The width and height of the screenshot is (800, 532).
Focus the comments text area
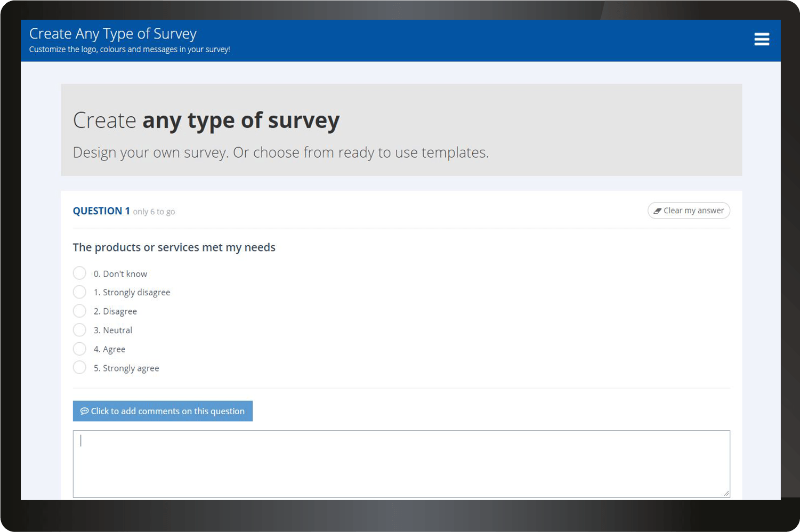pyautogui.click(x=401, y=464)
